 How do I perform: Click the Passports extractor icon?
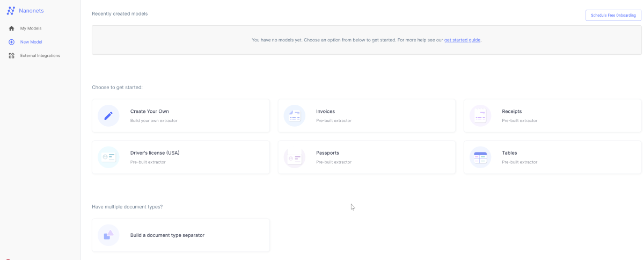[x=295, y=157]
